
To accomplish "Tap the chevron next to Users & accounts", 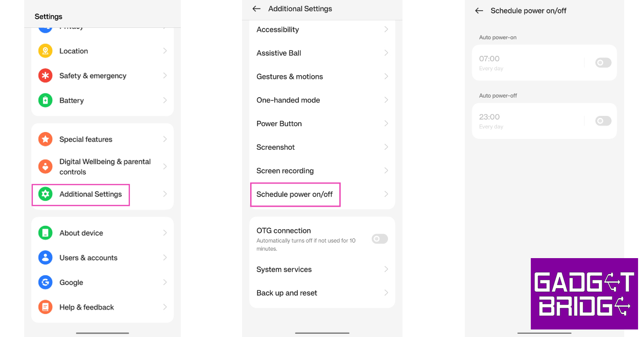I will (x=165, y=258).
